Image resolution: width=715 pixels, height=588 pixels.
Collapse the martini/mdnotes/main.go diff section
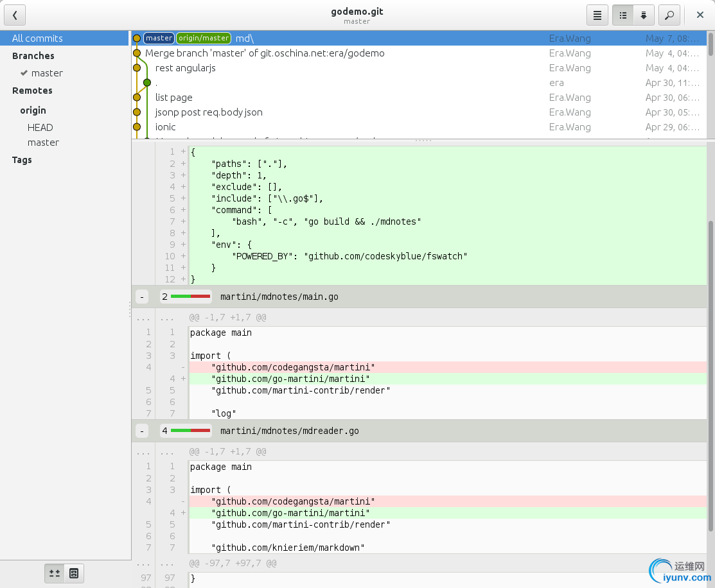click(143, 297)
